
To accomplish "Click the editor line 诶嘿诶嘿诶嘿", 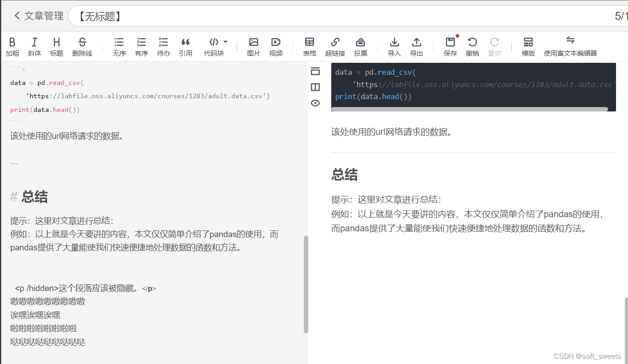I will [35, 315].
